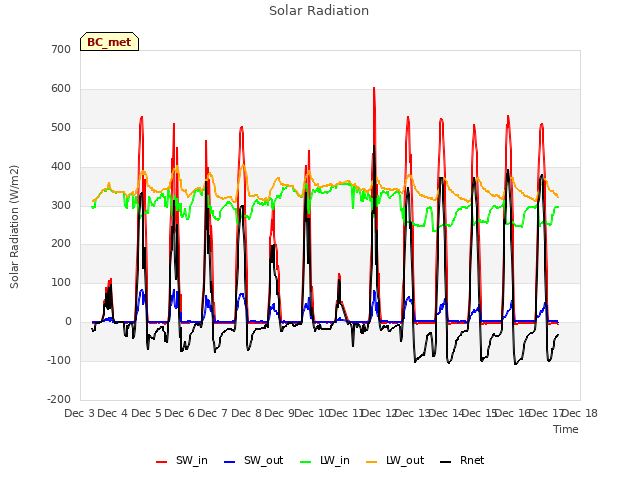Click the 400 y-axis tick label
This screenshot has width=640, height=480.
(61, 167)
